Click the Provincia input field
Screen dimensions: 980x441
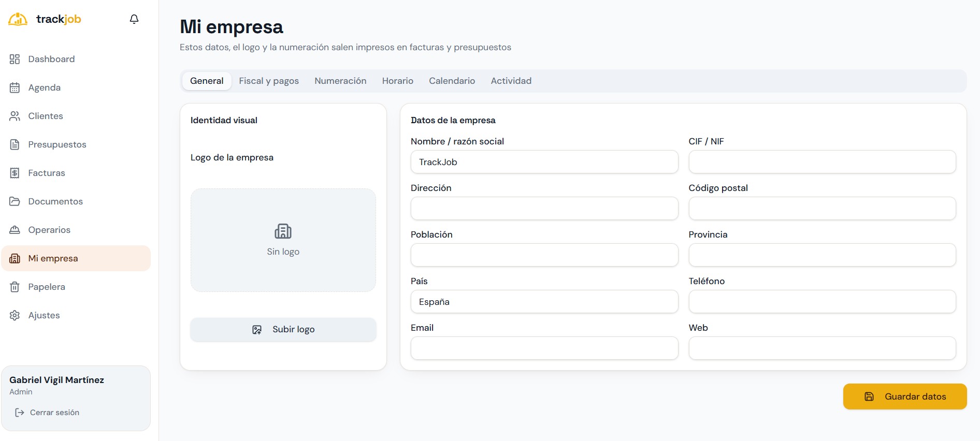822,255
